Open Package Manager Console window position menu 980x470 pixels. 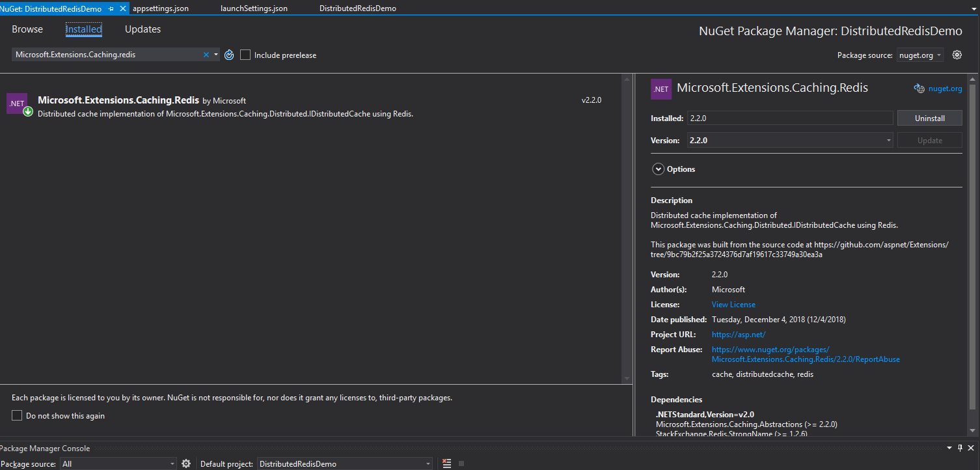click(949, 448)
